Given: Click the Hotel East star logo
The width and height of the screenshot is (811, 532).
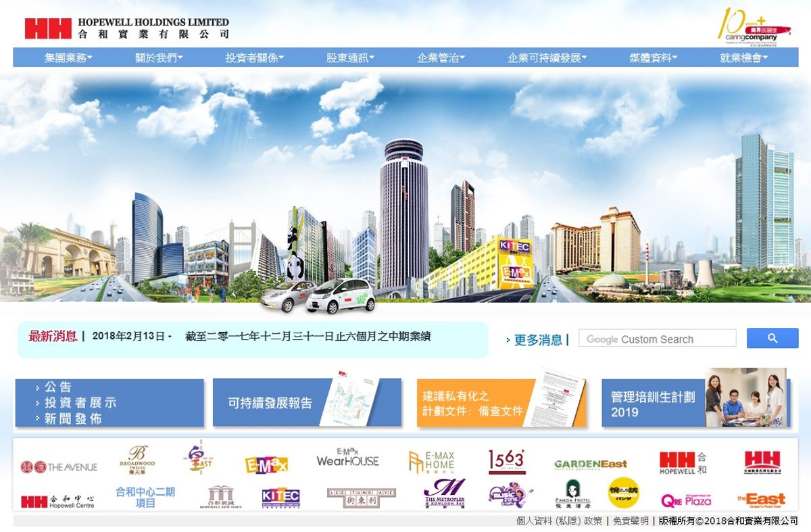Looking at the screenshot, I should click(198, 458).
